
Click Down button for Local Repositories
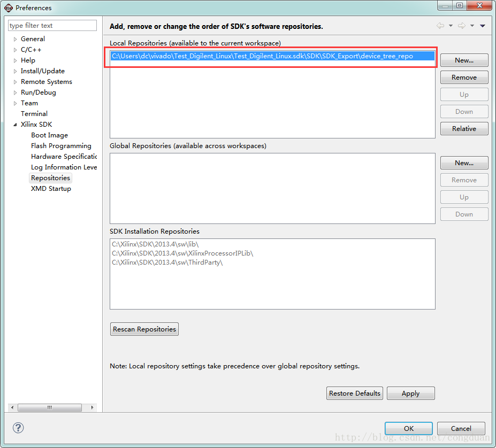tap(464, 112)
